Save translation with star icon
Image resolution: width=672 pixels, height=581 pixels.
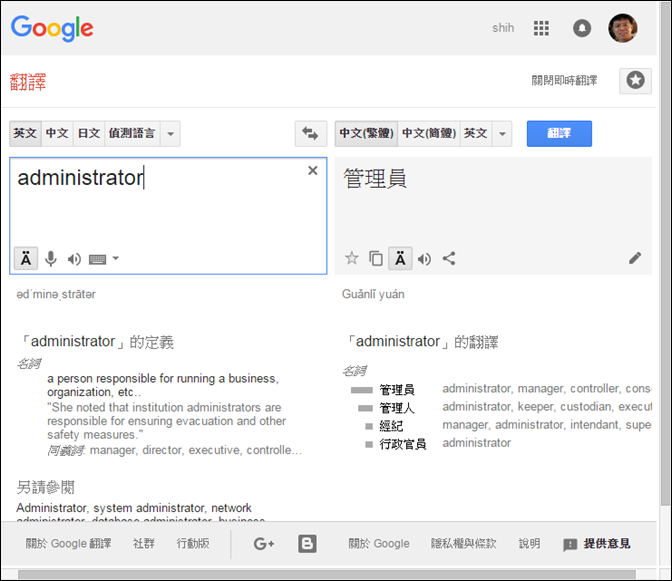(x=351, y=258)
